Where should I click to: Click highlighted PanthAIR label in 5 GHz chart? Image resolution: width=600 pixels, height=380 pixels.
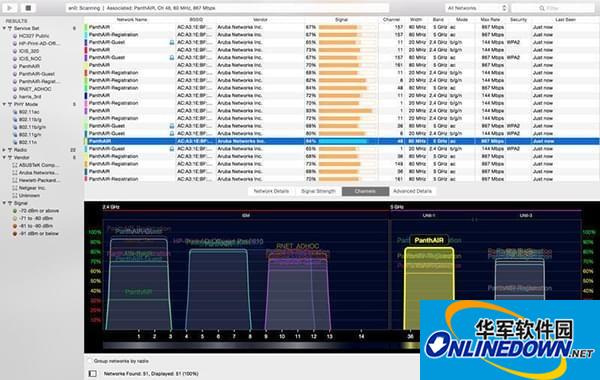(429, 240)
